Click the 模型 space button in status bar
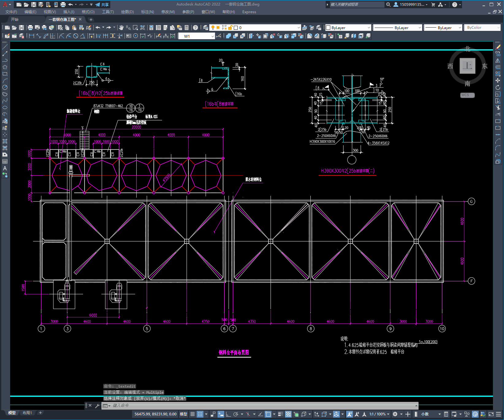504x420 pixels. point(184,414)
